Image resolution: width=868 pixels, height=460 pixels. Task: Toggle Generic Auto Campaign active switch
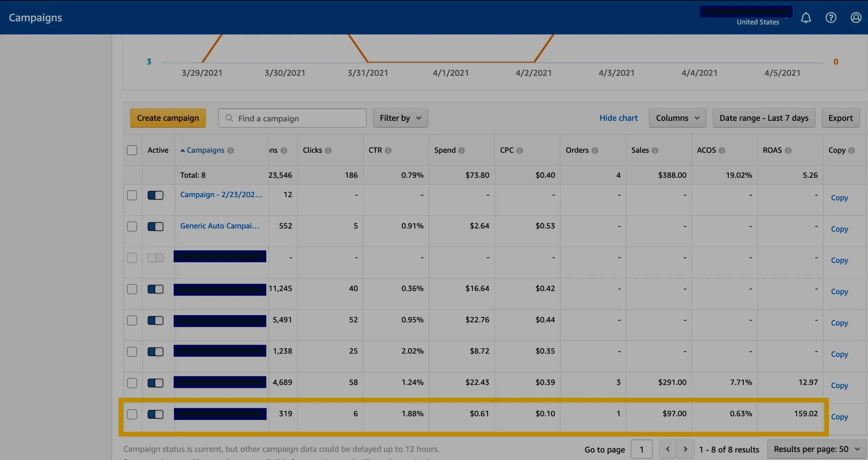(x=155, y=226)
